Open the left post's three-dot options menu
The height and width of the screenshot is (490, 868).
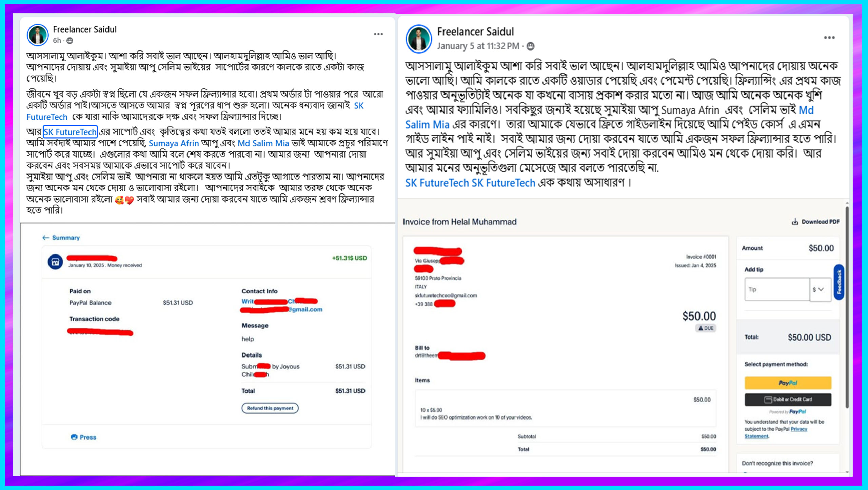point(378,34)
